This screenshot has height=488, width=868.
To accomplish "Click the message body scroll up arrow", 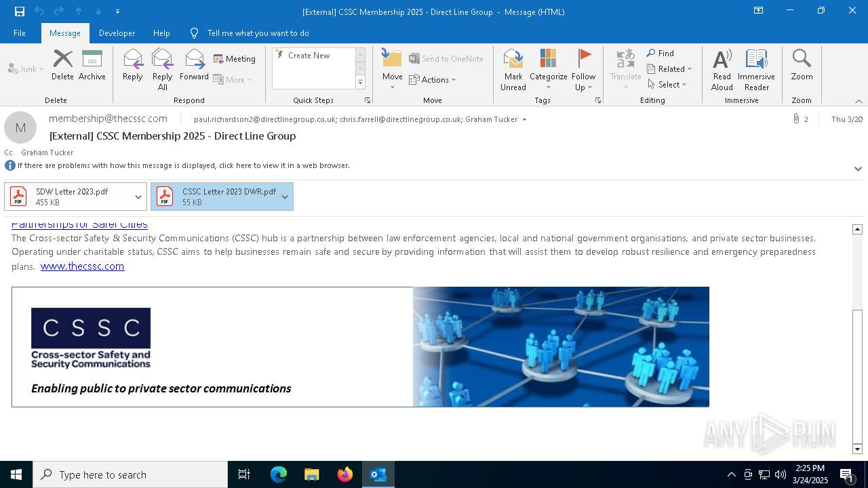I will (x=857, y=229).
